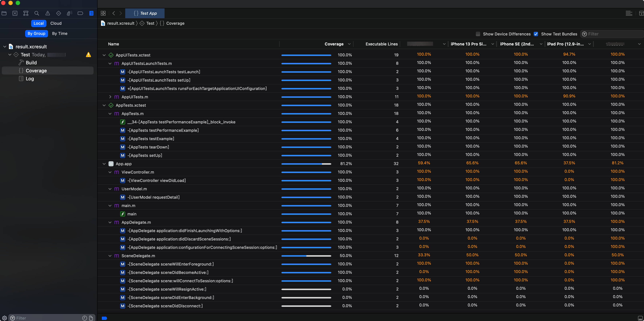Open the Find navigator magnifier icon

point(37,13)
